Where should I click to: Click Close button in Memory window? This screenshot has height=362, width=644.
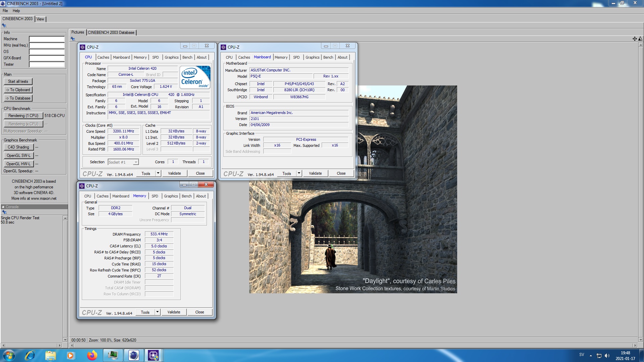(200, 312)
